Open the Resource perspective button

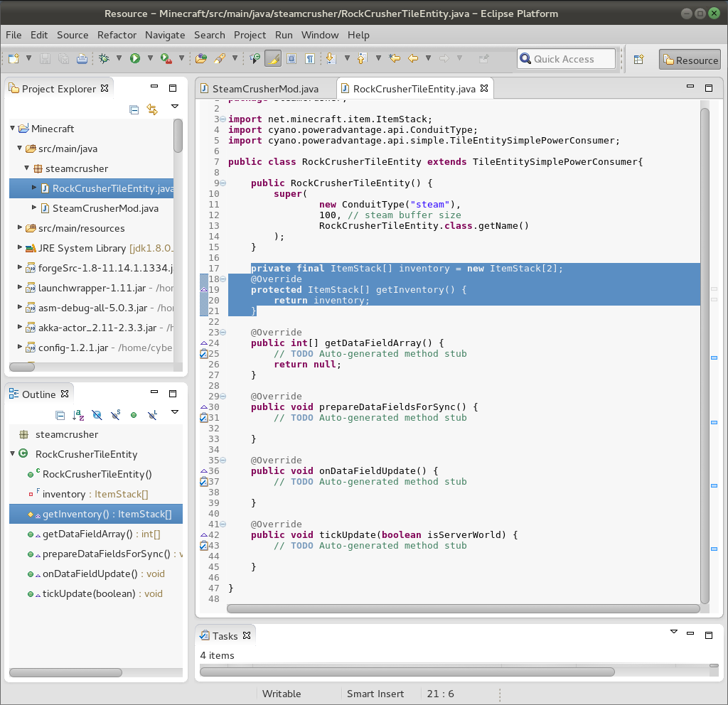(x=689, y=60)
